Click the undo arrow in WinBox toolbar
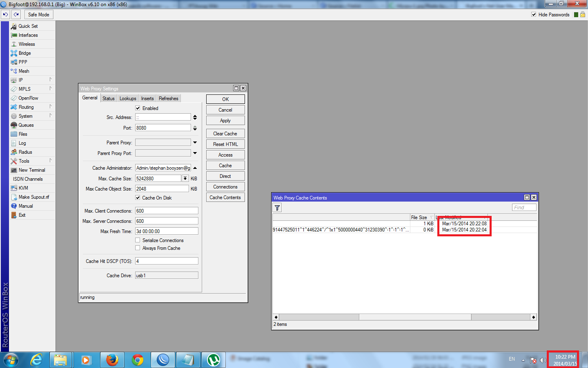The image size is (588, 368). pyautogui.click(x=5, y=14)
